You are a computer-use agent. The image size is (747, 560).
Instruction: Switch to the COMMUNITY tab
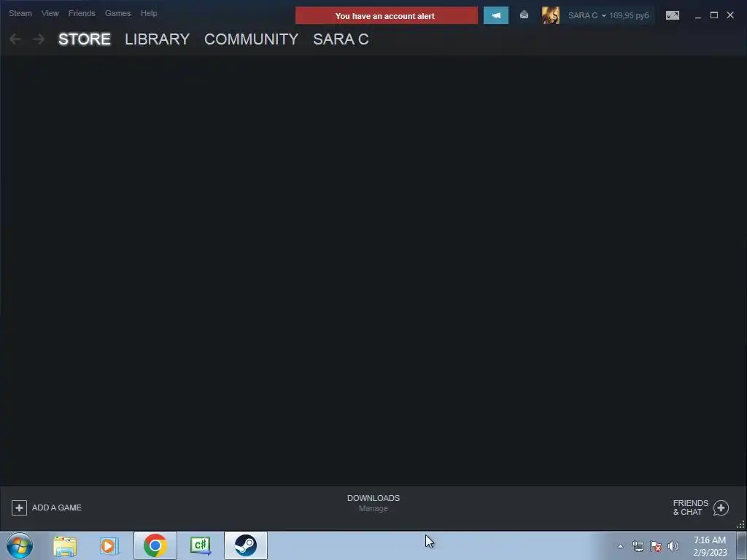click(x=251, y=39)
